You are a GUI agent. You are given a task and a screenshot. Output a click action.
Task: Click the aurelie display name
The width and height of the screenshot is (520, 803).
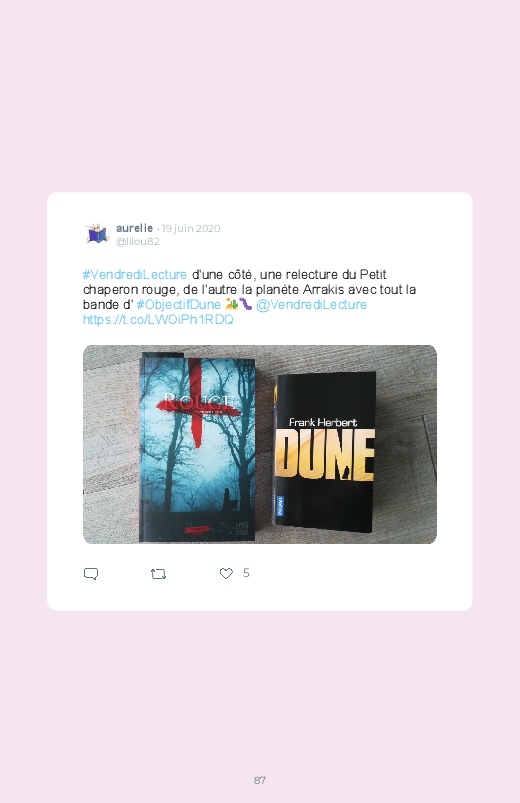pos(134,228)
